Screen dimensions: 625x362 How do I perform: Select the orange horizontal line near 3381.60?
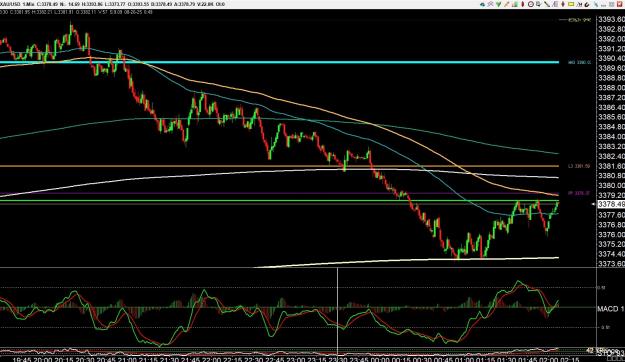[279, 166]
